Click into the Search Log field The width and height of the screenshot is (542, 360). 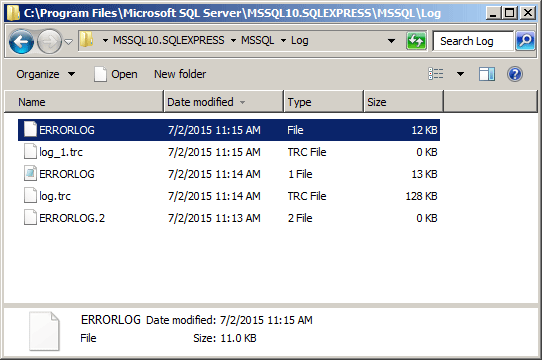[473, 41]
